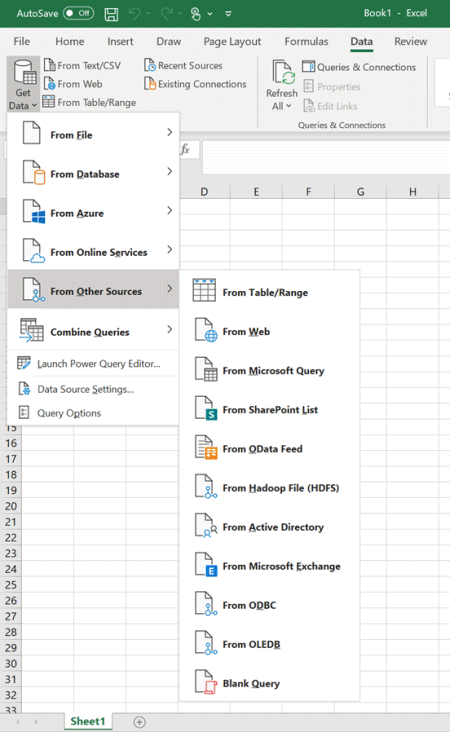Click the From OData Feed icon
450x732 pixels.
point(206,448)
